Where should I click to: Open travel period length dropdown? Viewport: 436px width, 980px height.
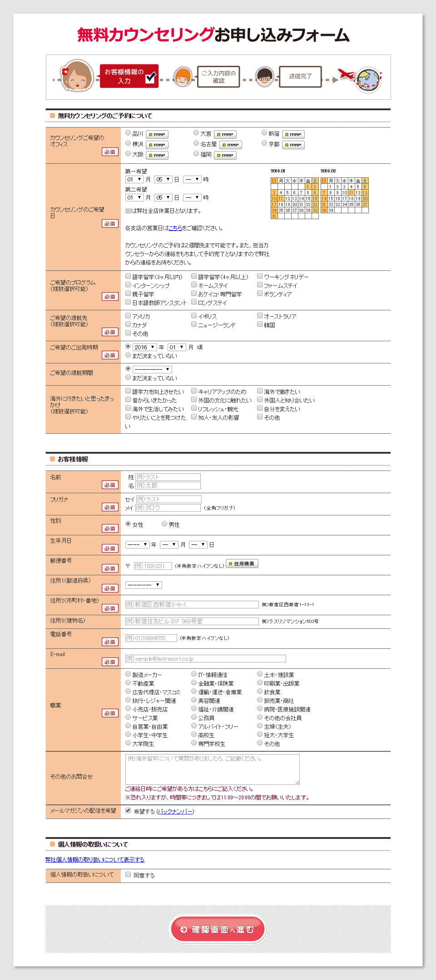click(x=152, y=369)
